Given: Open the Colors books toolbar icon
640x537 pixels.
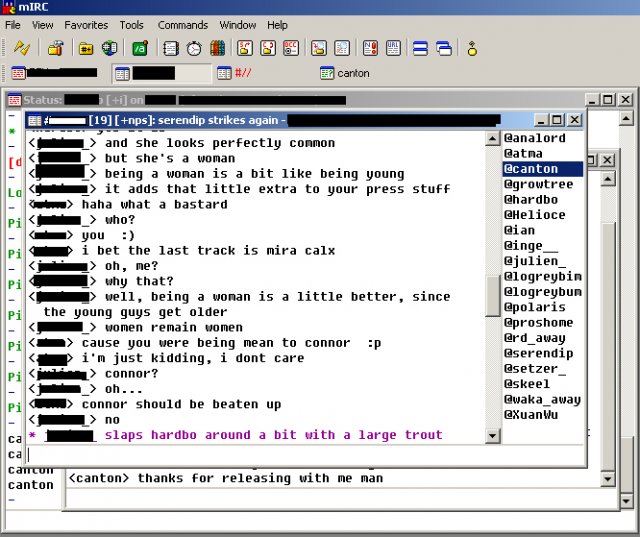Looking at the screenshot, I should click(x=218, y=48).
